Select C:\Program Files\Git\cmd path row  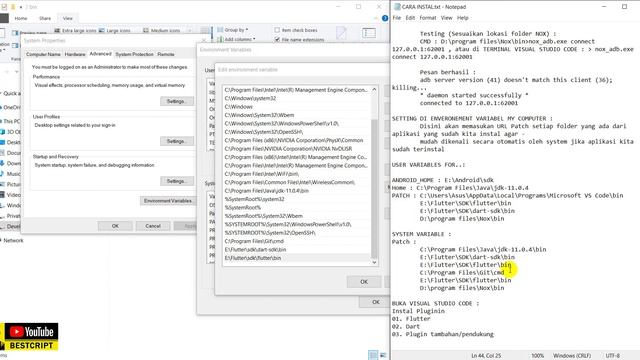[297, 241]
